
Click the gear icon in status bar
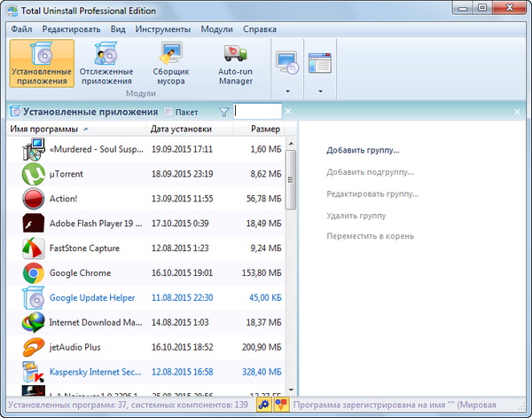click(263, 405)
